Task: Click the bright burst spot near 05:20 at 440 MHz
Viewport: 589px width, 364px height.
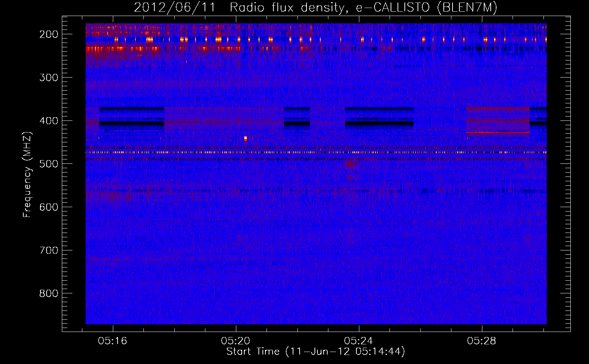Action: [245, 138]
